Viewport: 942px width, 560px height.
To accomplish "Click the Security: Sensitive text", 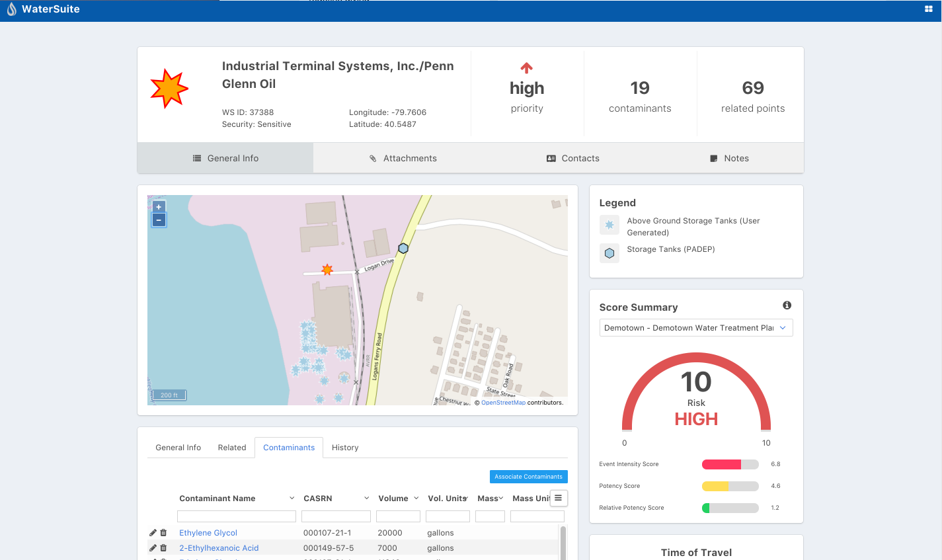I will [256, 124].
